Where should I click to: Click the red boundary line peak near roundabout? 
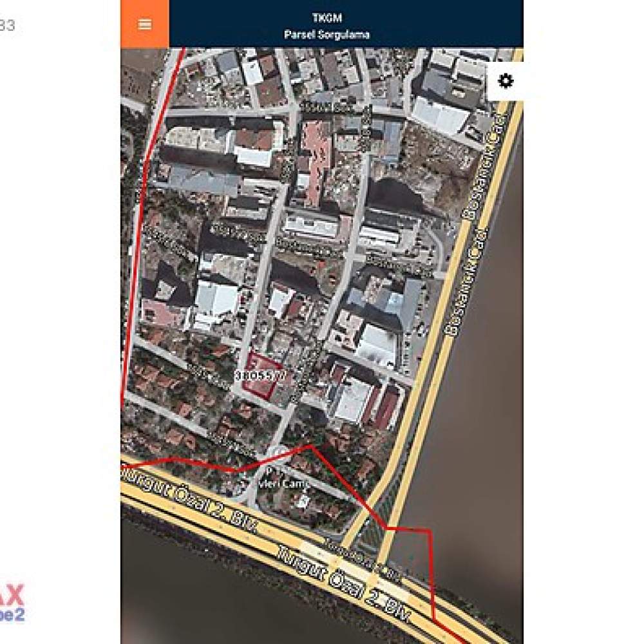point(311,445)
